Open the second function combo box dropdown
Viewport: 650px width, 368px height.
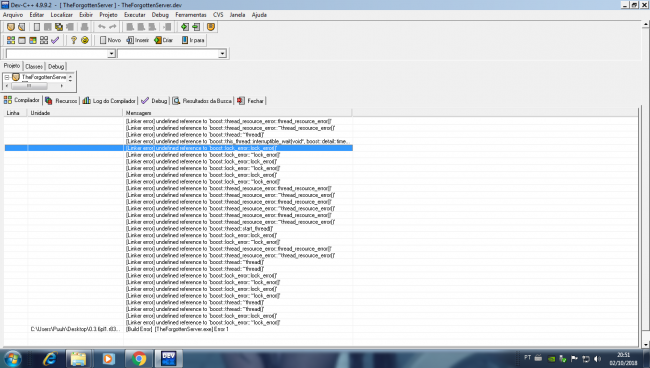(223, 54)
